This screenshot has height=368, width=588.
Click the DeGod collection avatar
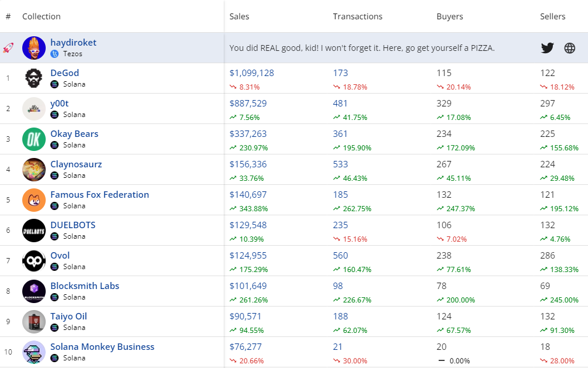[x=34, y=78]
